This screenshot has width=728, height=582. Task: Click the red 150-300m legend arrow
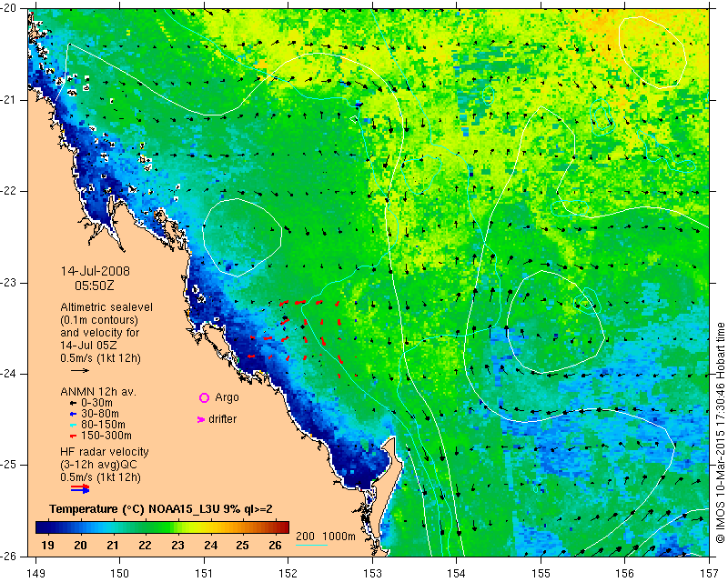73,436
